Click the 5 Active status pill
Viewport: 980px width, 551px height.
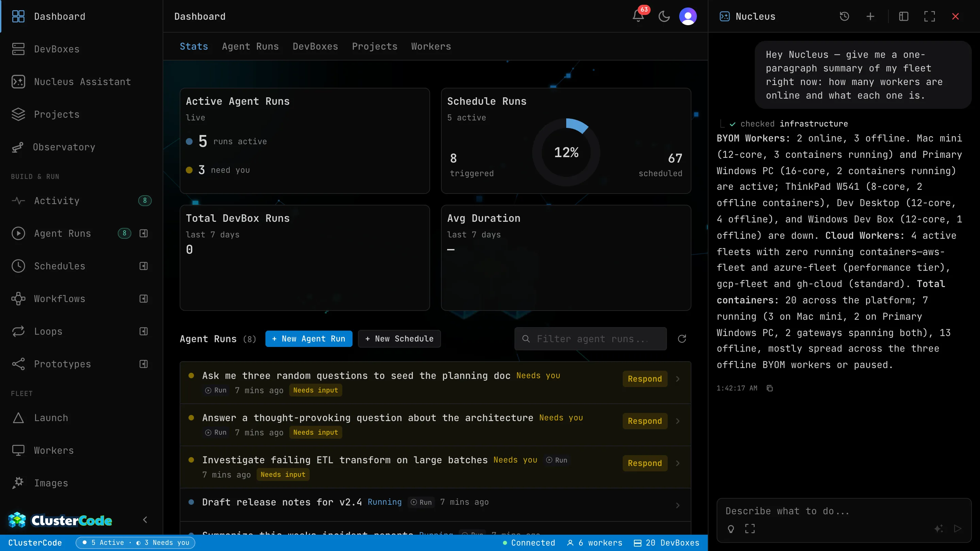(x=135, y=543)
